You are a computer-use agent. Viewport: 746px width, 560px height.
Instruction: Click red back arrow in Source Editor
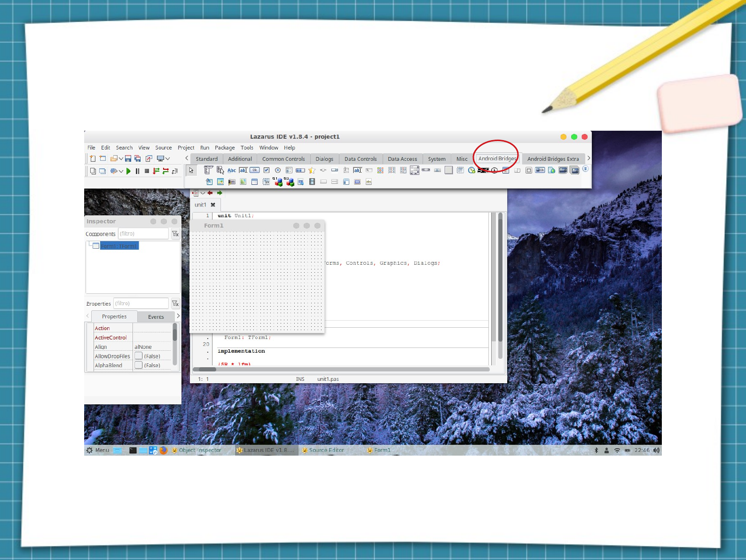click(x=210, y=193)
